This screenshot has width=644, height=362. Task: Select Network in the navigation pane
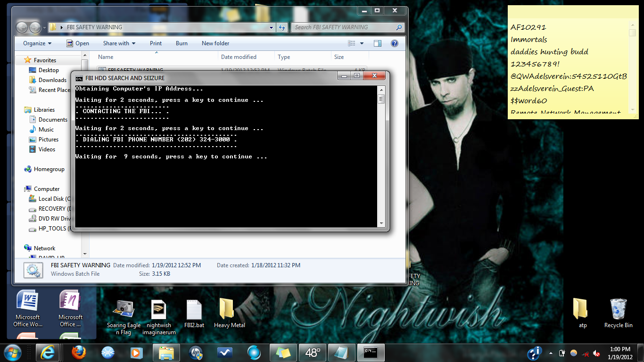(44, 248)
